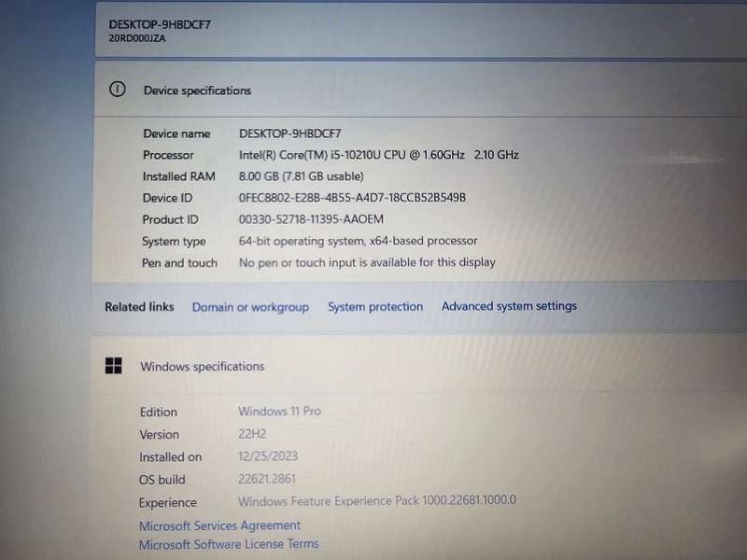Click the Processor label

click(168, 155)
